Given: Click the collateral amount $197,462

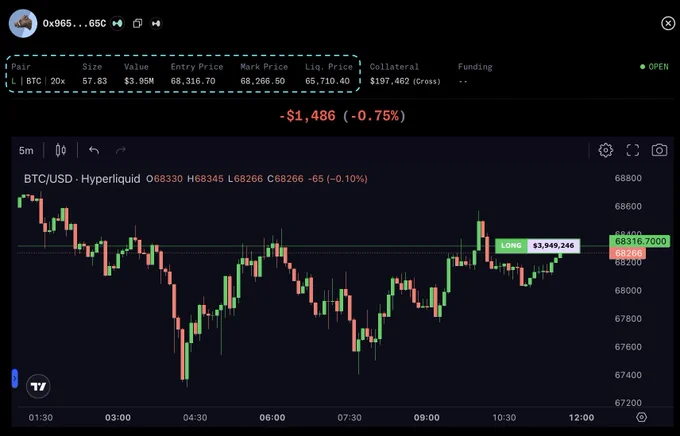Looking at the screenshot, I should coord(389,81).
